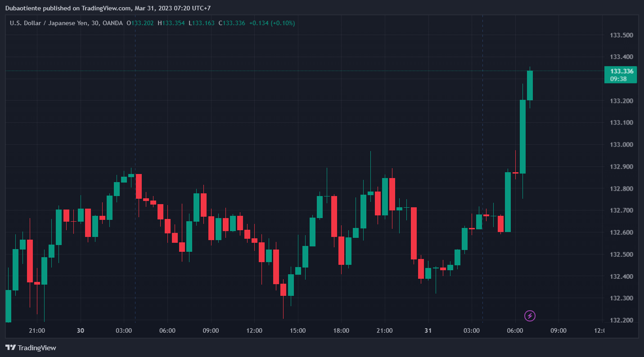Click the 18:00 time axis label
The height and width of the screenshot is (357, 644).
pos(341,331)
